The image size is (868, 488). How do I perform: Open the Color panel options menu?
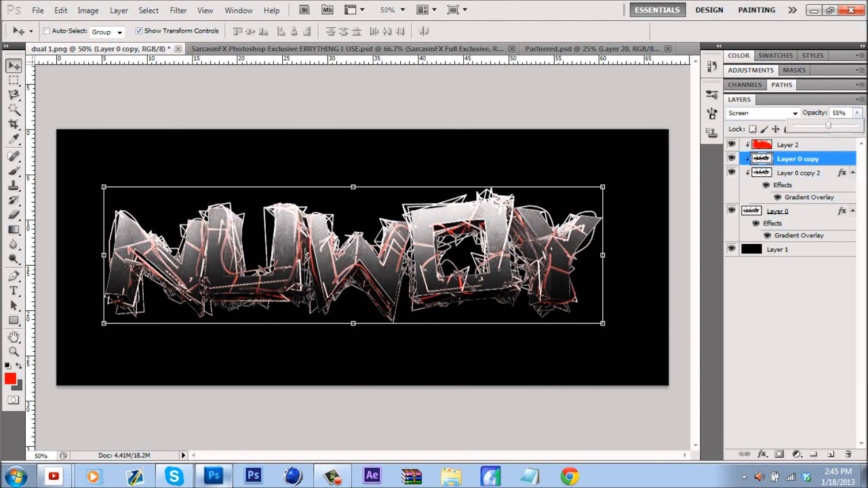point(860,56)
